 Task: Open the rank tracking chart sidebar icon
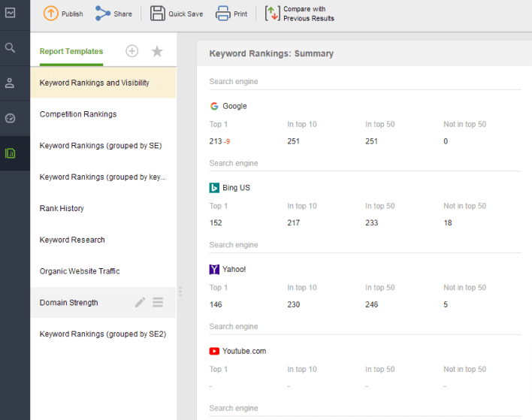tap(11, 13)
